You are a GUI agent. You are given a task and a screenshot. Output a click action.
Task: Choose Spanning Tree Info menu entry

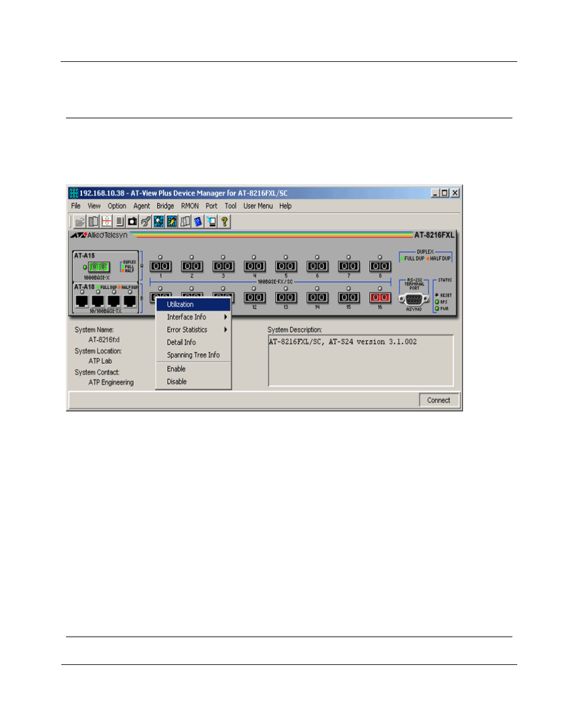(x=193, y=355)
